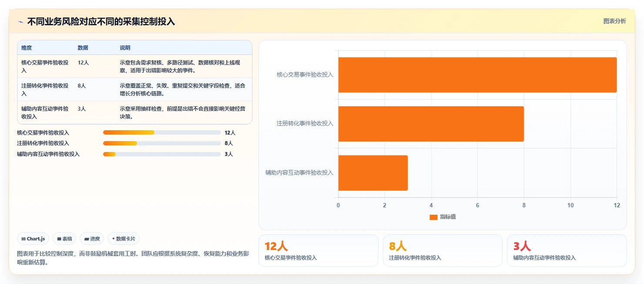Toggle the 指标值 legend swatch

(x=433, y=217)
